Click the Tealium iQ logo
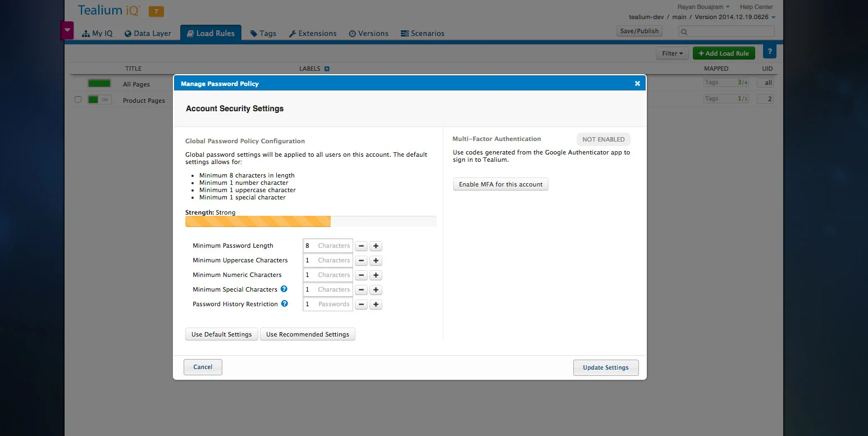The width and height of the screenshot is (868, 436). pos(109,10)
